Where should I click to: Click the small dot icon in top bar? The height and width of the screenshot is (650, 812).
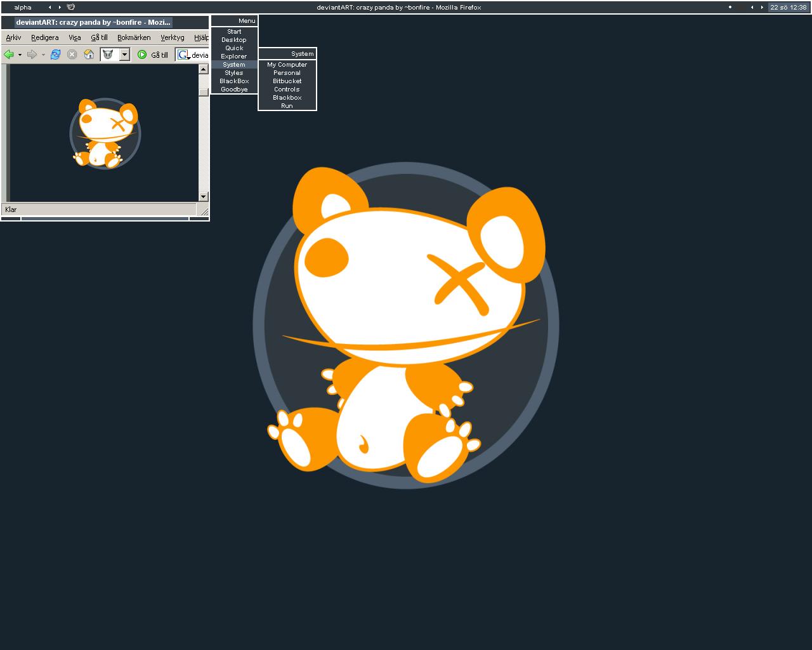pos(730,7)
